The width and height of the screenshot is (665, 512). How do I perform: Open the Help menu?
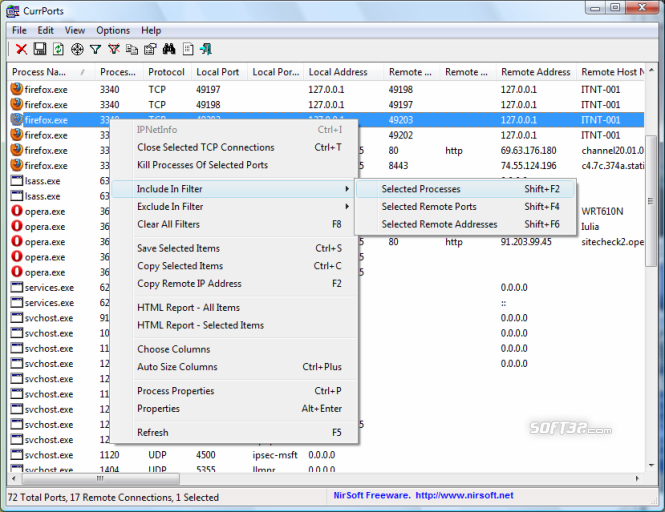pyautogui.click(x=151, y=31)
